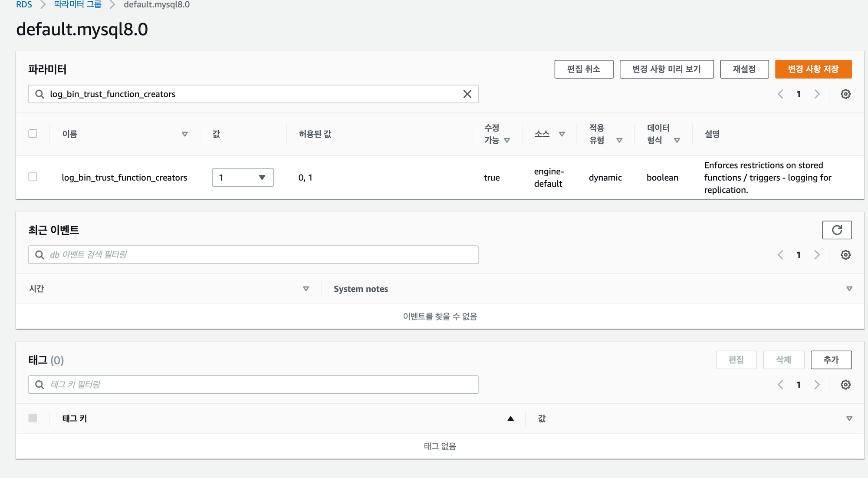The width and height of the screenshot is (868, 478).
Task: Sort by the 이름 column arrow
Action: click(185, 134)
